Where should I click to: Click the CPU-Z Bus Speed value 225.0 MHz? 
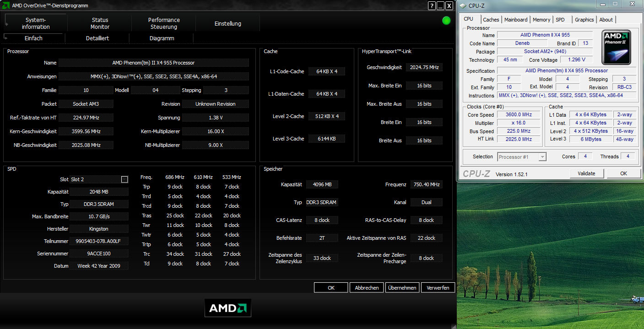point(519,131)
